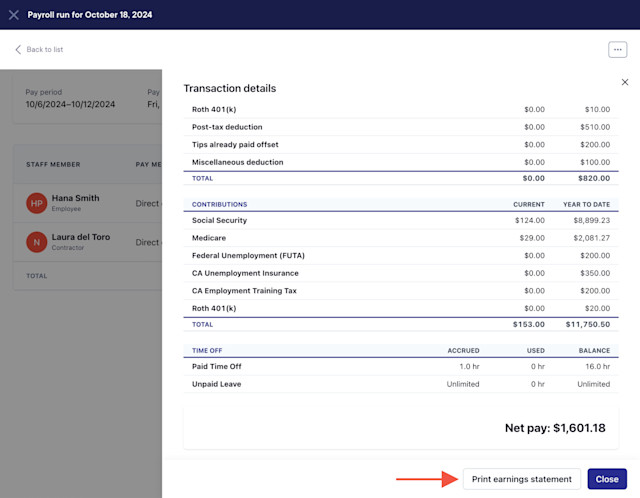Click the 16.0 hr Paid Time Off balance

(598, 367)
